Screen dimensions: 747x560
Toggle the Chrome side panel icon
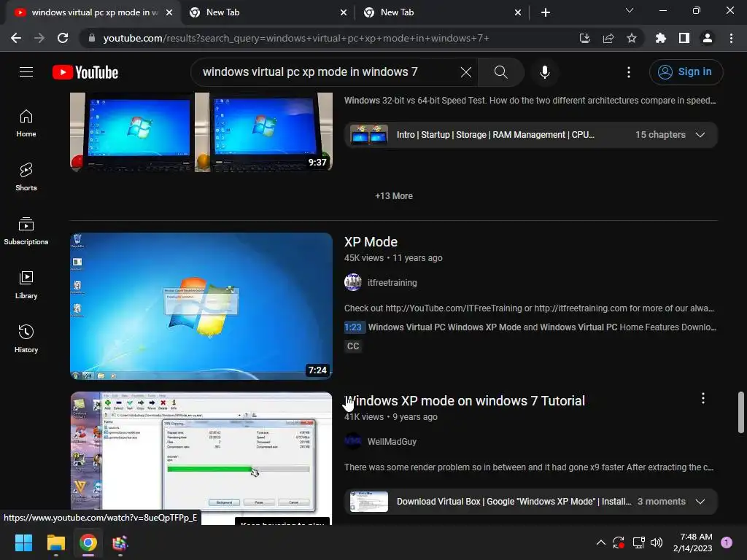(x=684, y=38)
